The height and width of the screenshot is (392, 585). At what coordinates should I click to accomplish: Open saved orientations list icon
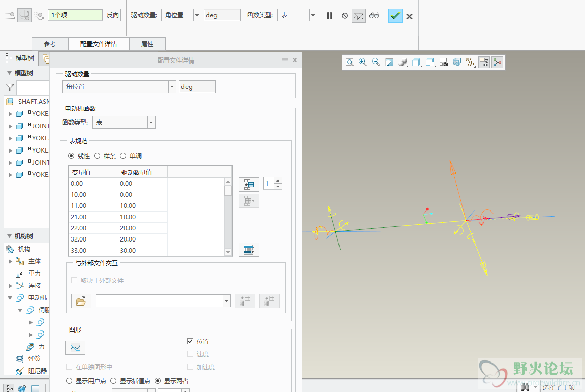coord(430,63)
